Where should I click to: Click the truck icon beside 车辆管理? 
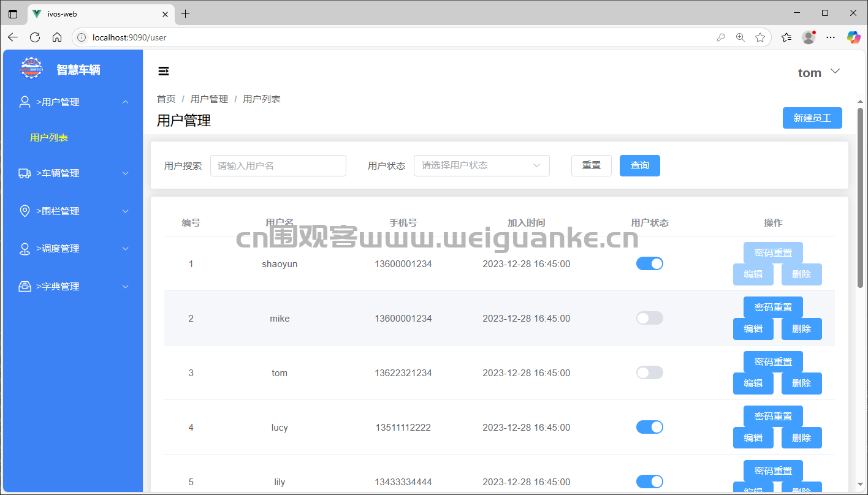point(25,173)
